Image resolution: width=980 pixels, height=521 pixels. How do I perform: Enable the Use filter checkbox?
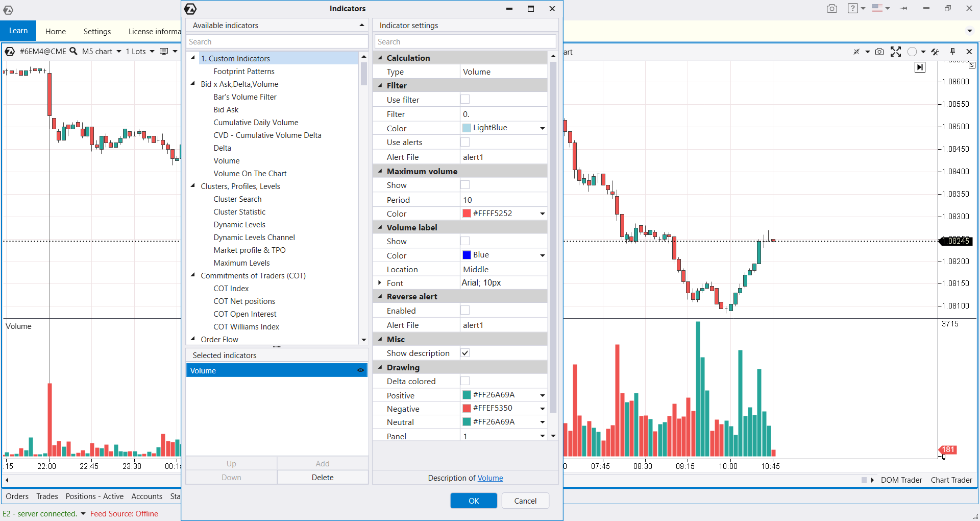[465, 100]
